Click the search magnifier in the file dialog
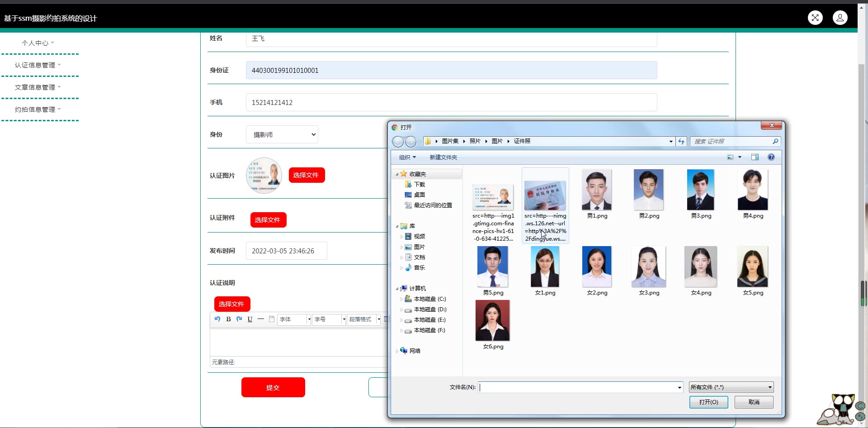The width and height of the screenshot is (868, 428). (x=775, y=142)
